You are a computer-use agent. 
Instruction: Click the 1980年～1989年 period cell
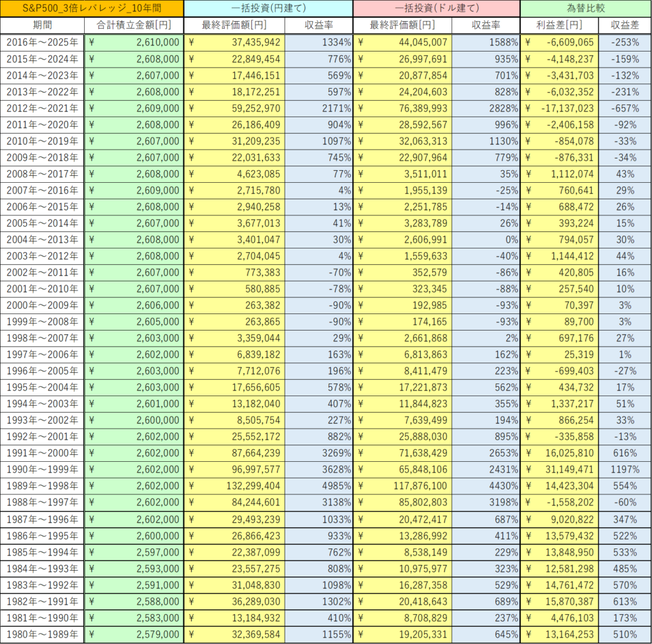(42, 634)
